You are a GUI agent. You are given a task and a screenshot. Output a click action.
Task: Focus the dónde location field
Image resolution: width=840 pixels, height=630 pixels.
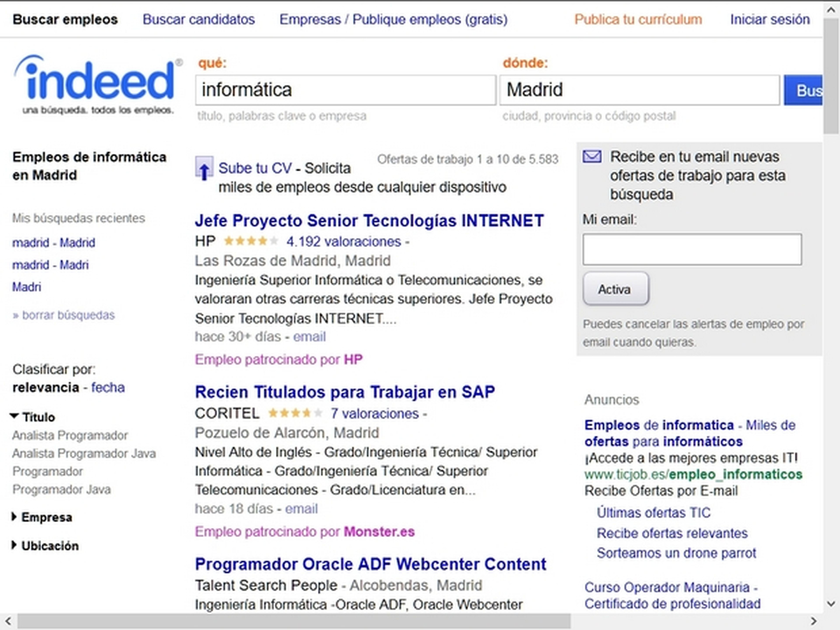pyautogui.click(x=639, y=90)
